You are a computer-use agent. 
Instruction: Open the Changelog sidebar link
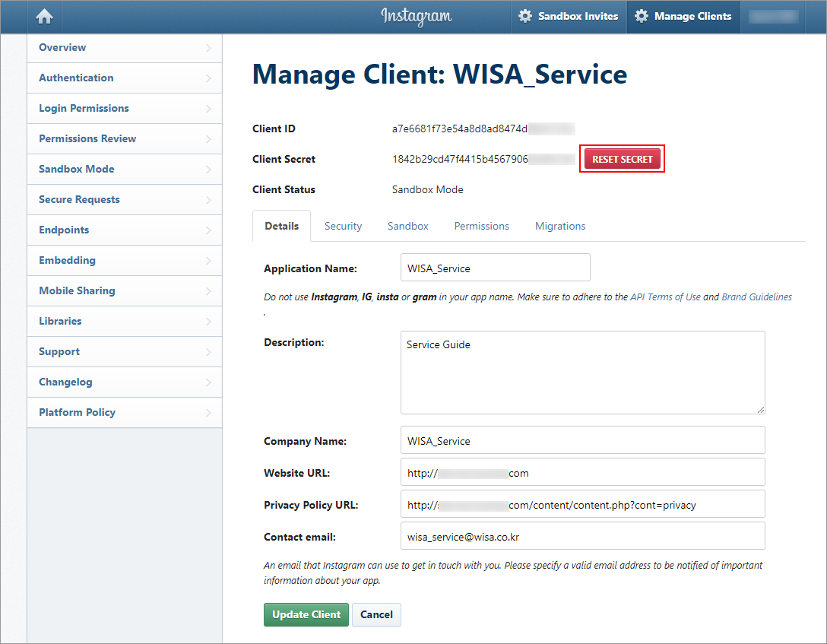[x=125, y=382]
